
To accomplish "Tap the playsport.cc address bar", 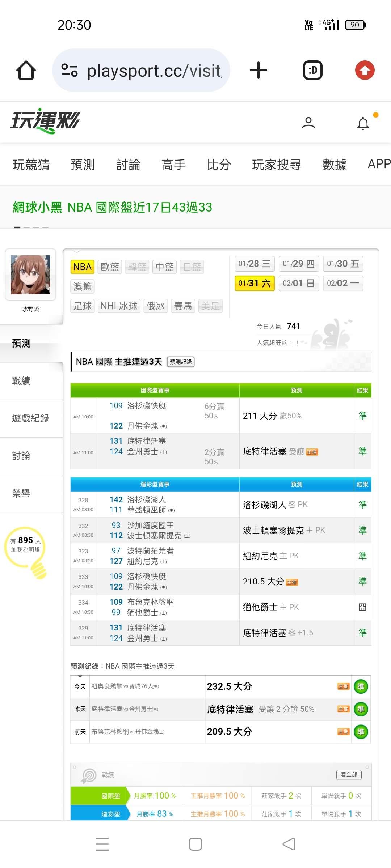I will 141,70.
